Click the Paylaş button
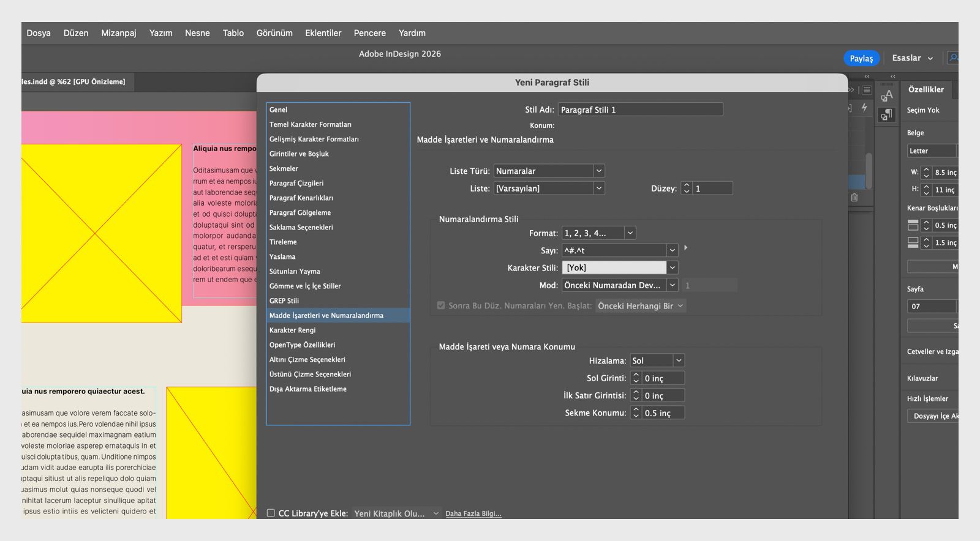This screenshot has width=980, height=541. pos(861,58)
